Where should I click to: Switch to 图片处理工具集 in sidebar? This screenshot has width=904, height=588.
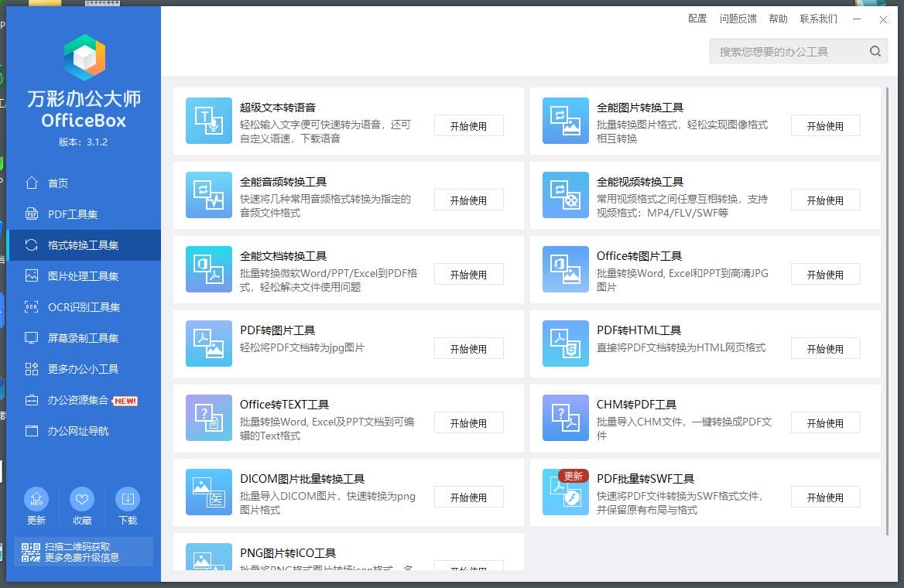(83, 276)
